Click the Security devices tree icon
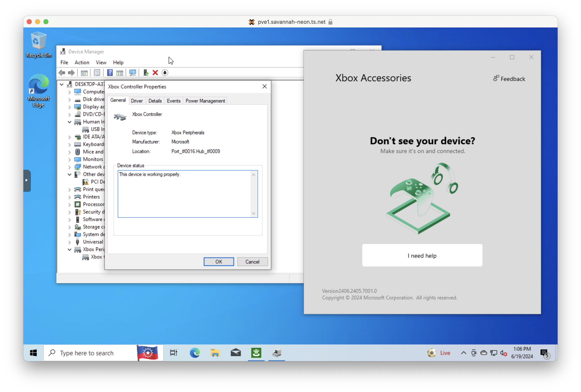This screenshot has height=392, width=581. coord(78,212)
